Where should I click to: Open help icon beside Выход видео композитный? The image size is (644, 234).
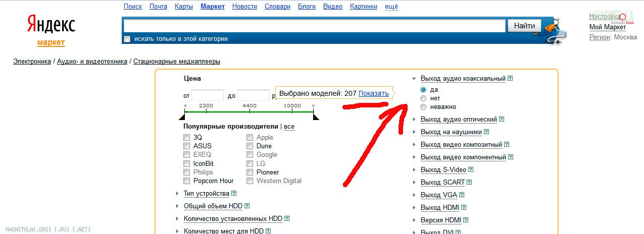[x=507, y=144]
